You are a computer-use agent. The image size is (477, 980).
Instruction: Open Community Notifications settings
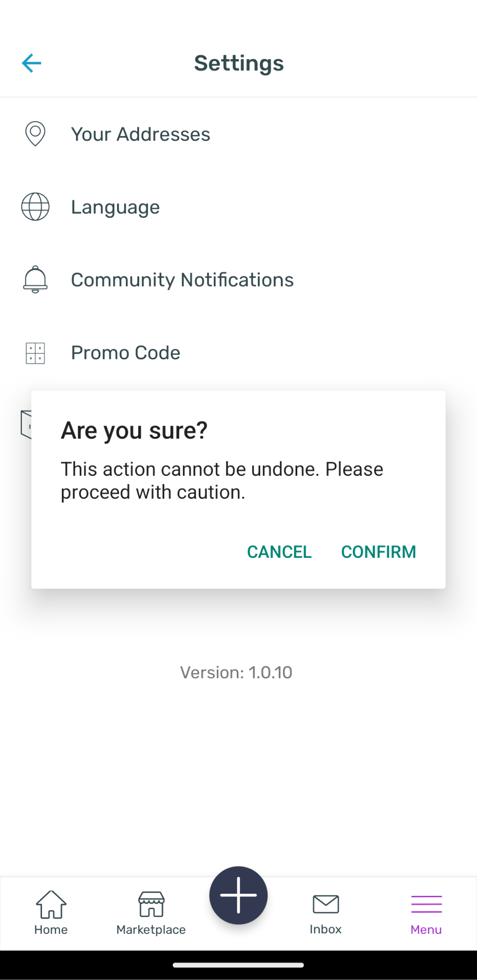click(182, 280)
